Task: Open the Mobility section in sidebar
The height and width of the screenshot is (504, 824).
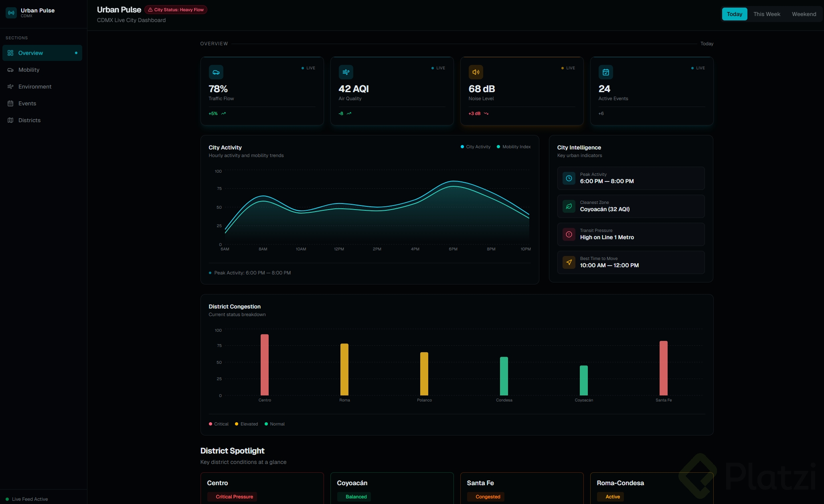Action: (x=29, y=70)
